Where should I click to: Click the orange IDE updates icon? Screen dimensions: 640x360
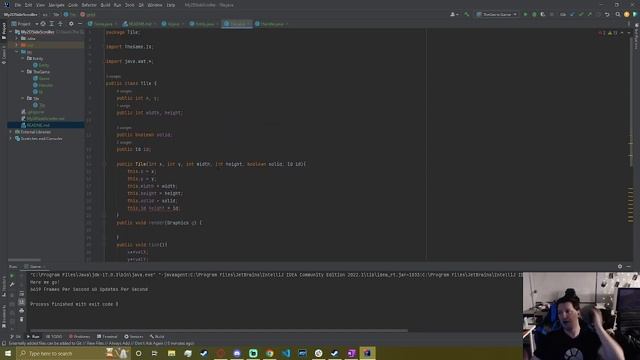(627, 14)
